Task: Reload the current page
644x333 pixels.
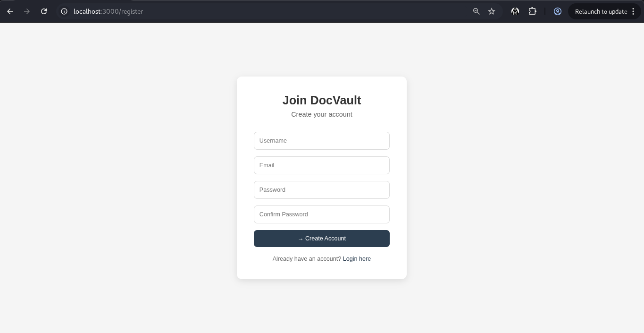Action: tap(44, 11)
